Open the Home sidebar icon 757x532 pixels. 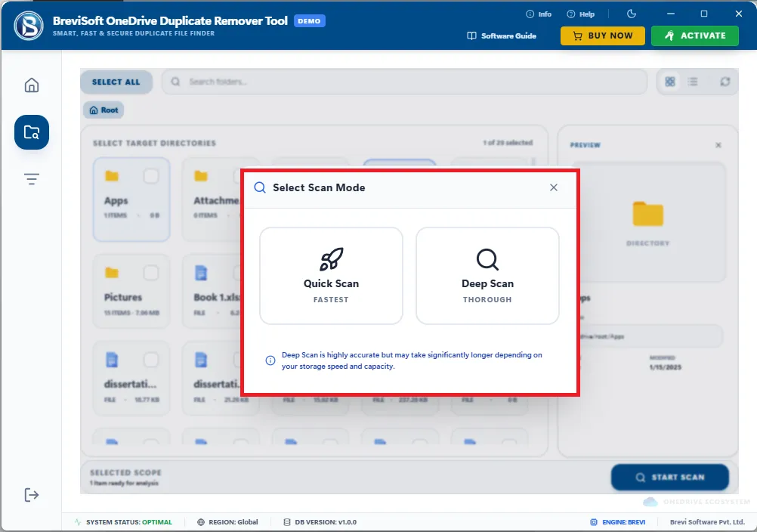click(32, 85)
